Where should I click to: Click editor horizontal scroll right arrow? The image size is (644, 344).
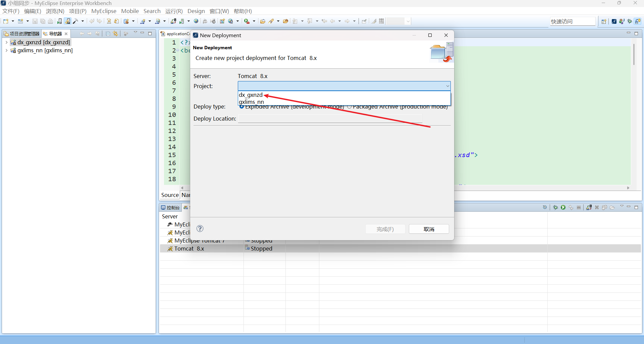[x=628, y=188]
